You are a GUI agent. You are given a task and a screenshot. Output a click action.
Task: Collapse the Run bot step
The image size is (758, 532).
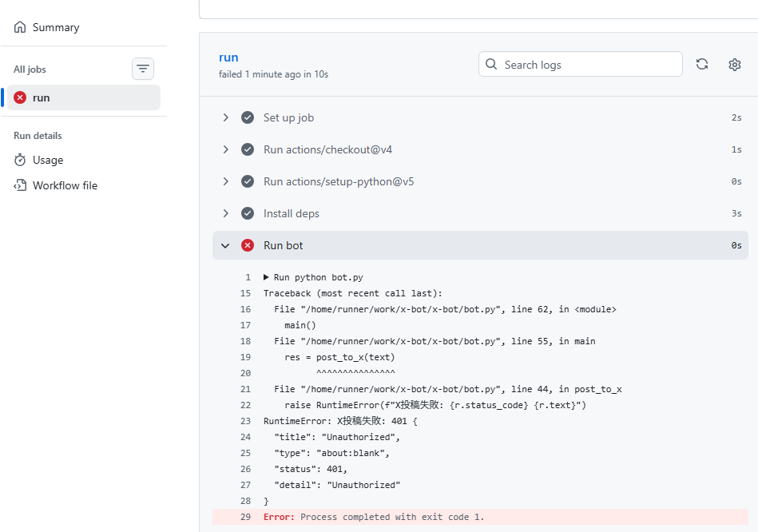click(226, 245)
